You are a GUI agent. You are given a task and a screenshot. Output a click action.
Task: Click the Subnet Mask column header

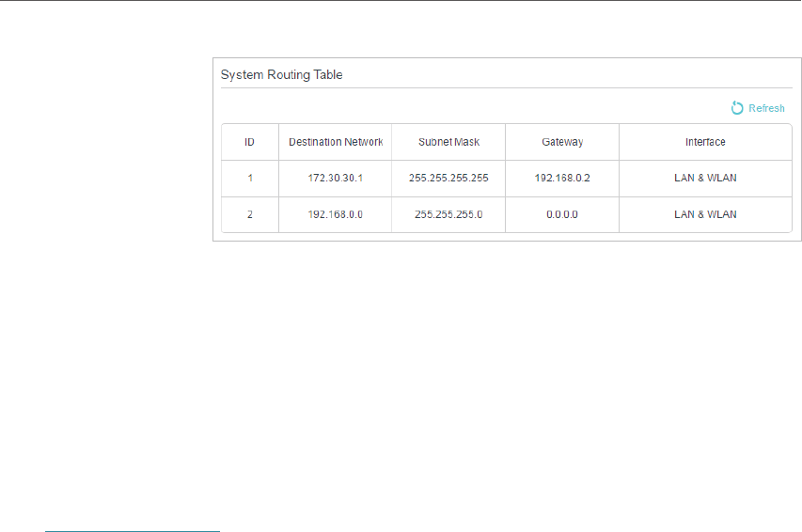pyautogui.click(x=448, y=142)
